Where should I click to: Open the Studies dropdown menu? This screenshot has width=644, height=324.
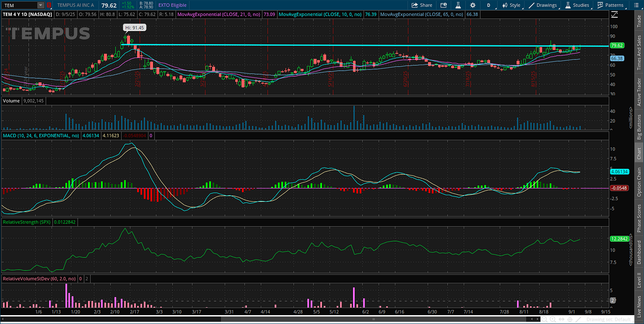(x=577, y=5)
